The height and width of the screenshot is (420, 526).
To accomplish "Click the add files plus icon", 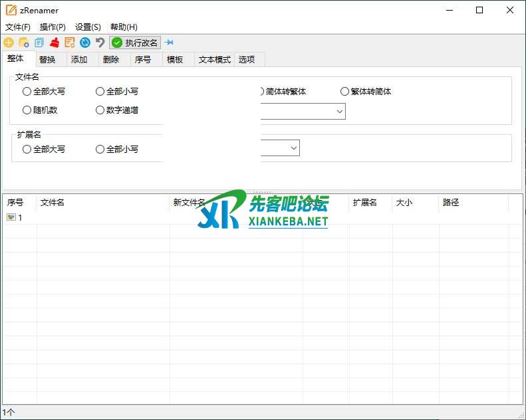I will click(x=9, y=43).
